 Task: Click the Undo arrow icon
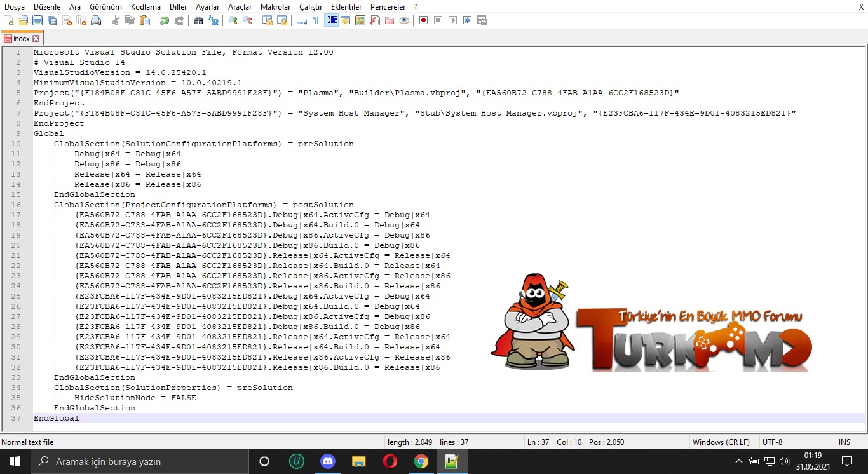(x=165, y=20)
